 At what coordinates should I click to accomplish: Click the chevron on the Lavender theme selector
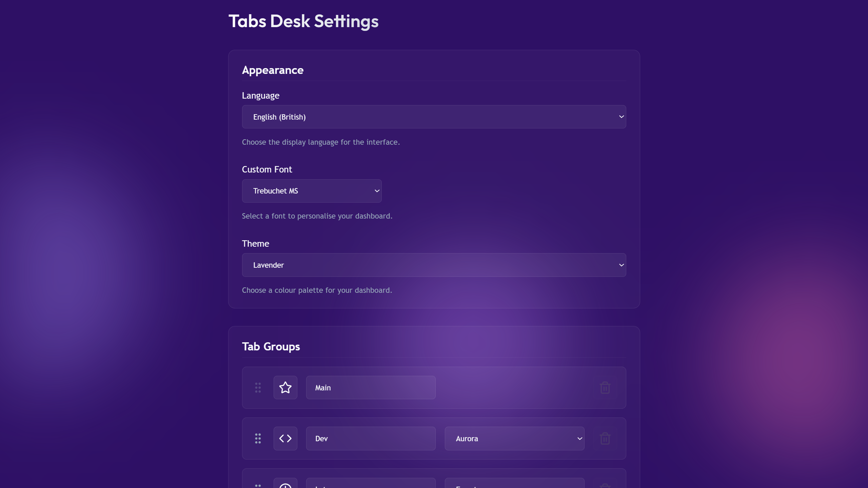621,265
